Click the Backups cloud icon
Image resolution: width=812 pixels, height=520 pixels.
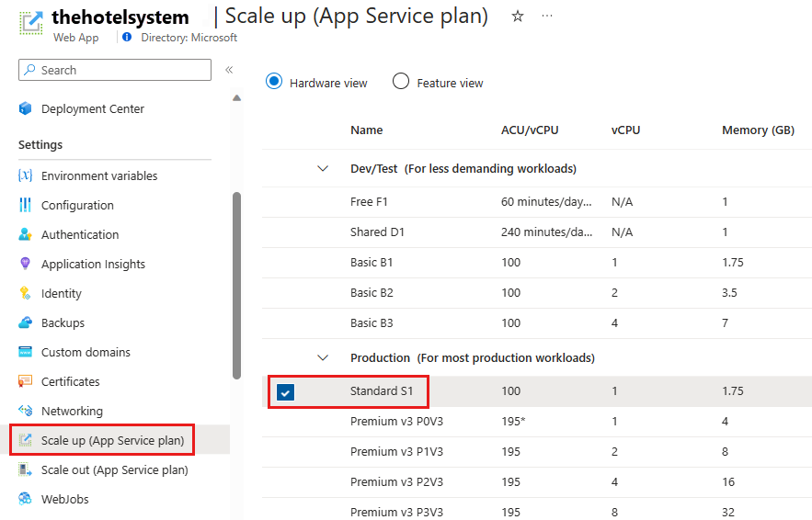pyautogui.click(x=25, y=322)
